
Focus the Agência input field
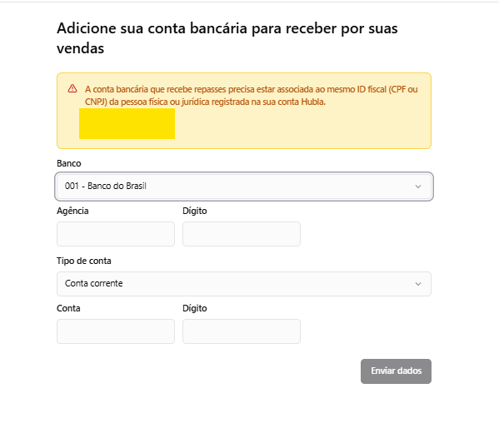(x=116, y=234)
